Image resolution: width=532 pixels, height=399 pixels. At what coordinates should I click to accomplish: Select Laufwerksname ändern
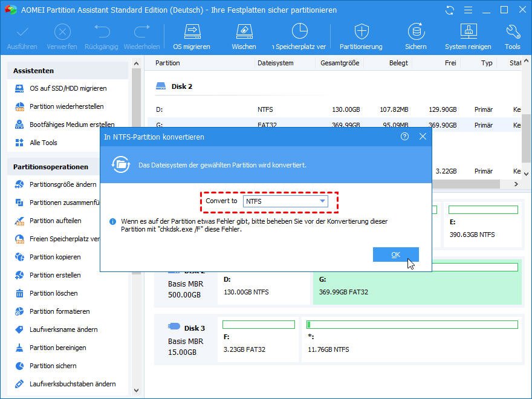point(56,329)
